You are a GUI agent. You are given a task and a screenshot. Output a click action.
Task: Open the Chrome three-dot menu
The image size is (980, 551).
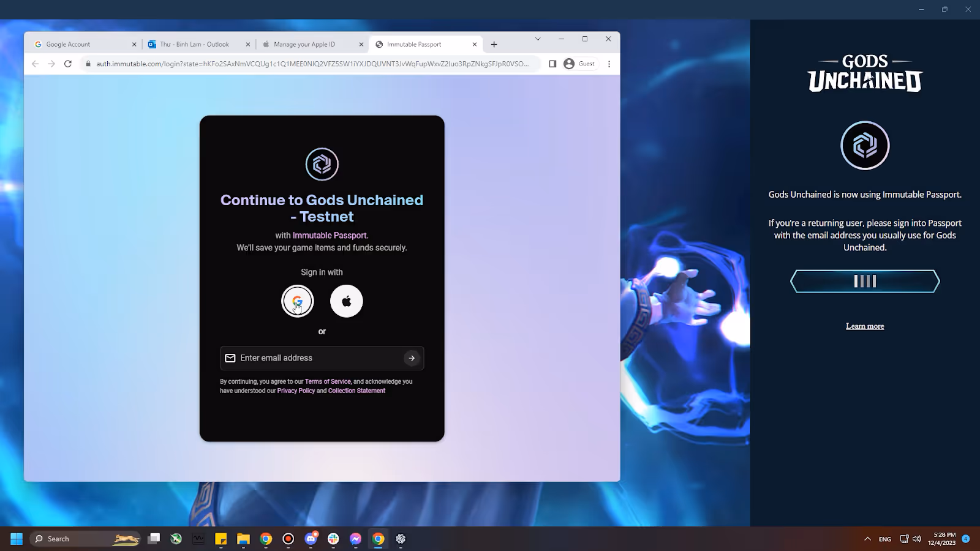pyautogui.click(x=609, y=64)
